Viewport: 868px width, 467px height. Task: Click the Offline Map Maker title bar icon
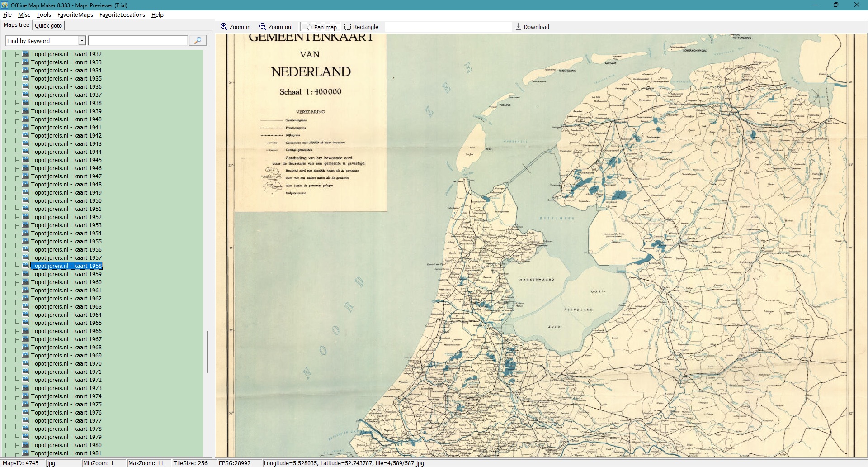[x=5, y=5]
